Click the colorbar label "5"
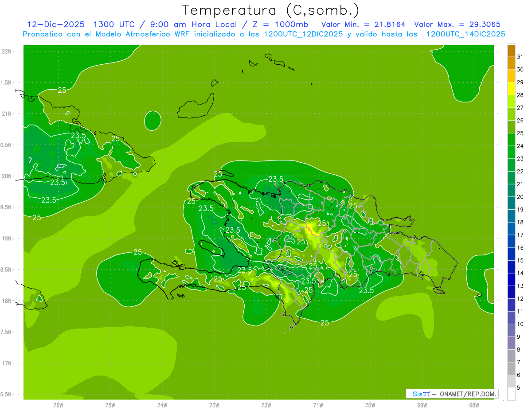The width and height of the screenshot is (532, 411). pyautogui.click(x=519, y=388)
